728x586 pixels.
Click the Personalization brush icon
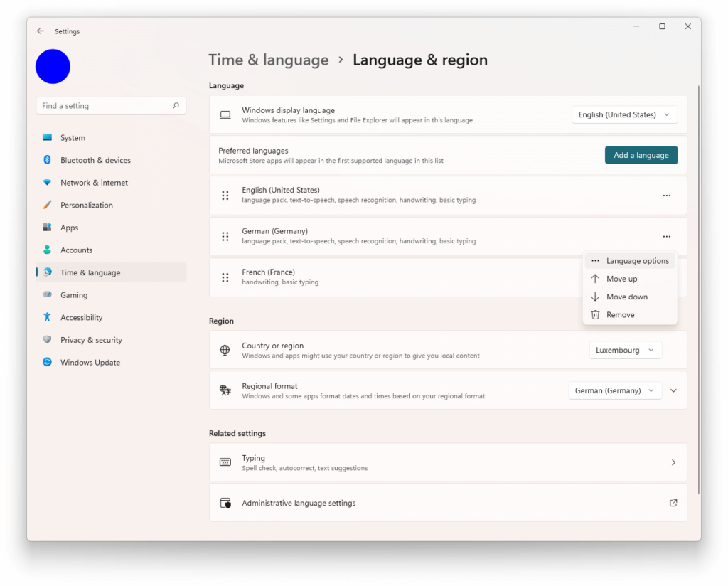[48, 205]
